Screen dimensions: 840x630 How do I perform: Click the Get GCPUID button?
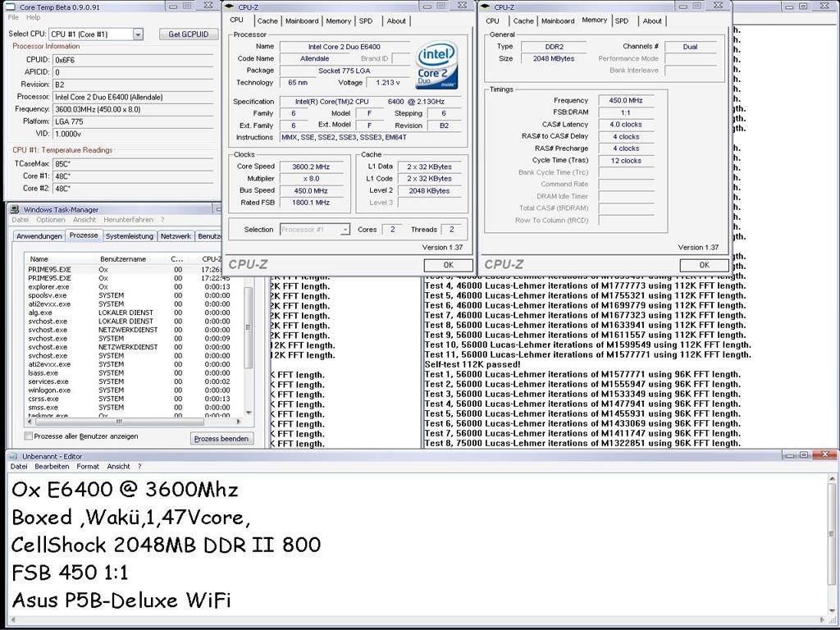pyautogui.click(x=189, y=34)
